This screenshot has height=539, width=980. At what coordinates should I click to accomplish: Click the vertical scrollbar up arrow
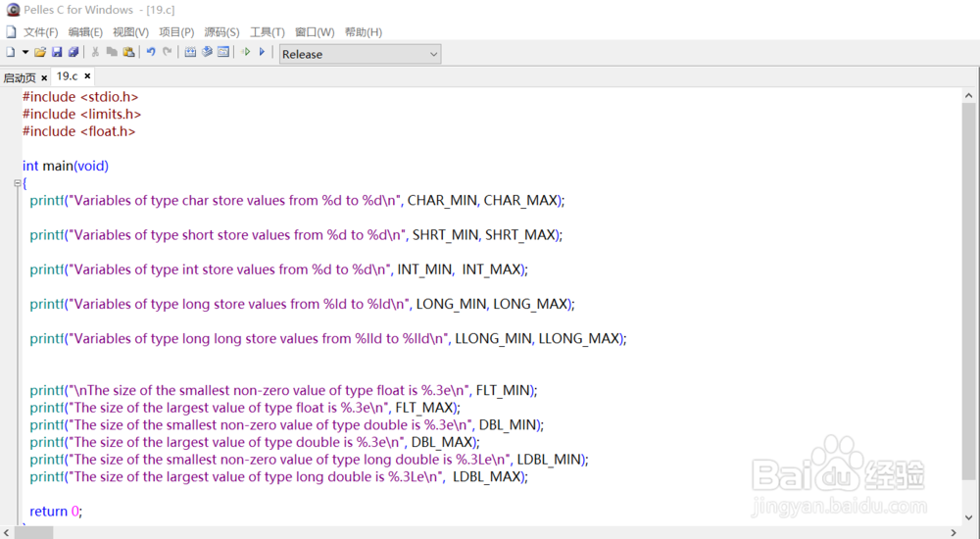969,96
